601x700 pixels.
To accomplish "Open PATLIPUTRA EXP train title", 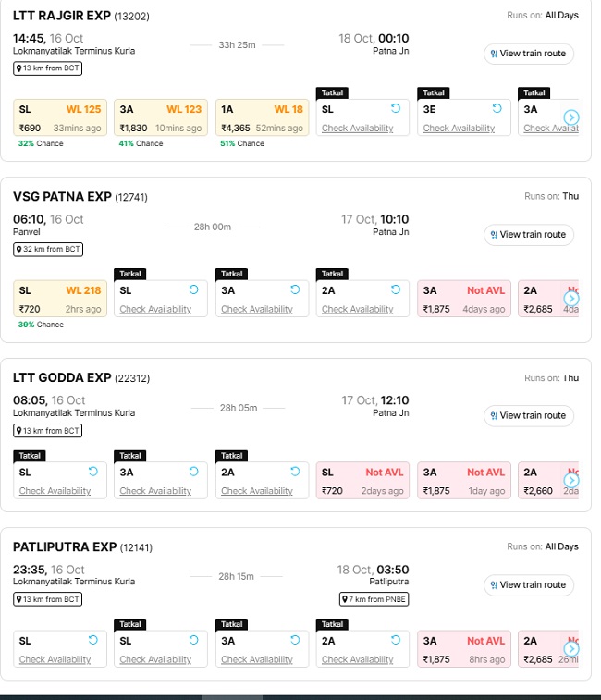I will point(64,547).
